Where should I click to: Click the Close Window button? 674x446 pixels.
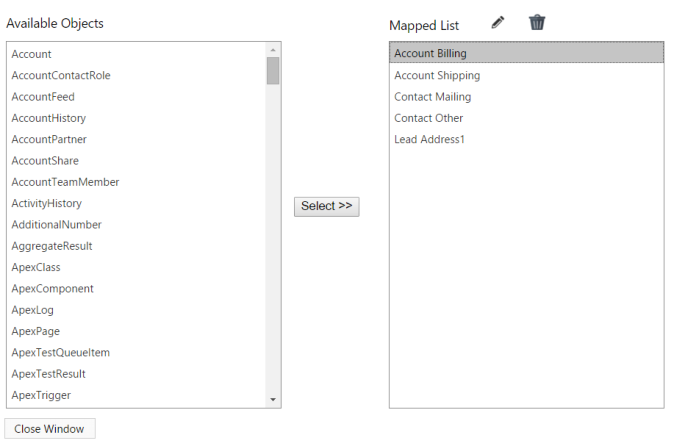50,429
